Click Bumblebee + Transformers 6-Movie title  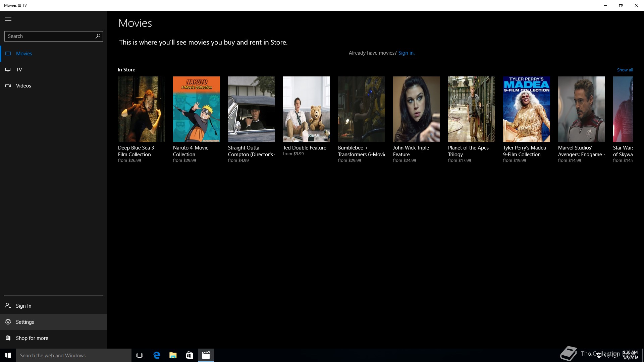[362, 151]
